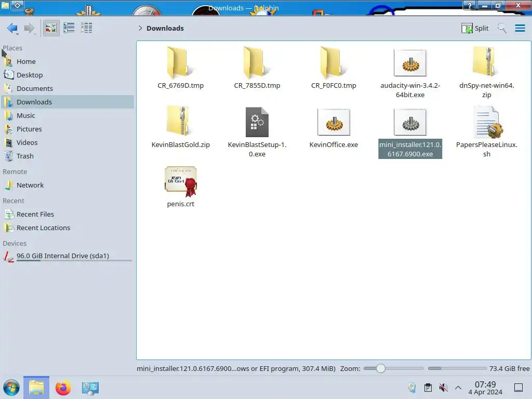Click the Recent section header
532x399 pixels.
click(x=14, y=201)
